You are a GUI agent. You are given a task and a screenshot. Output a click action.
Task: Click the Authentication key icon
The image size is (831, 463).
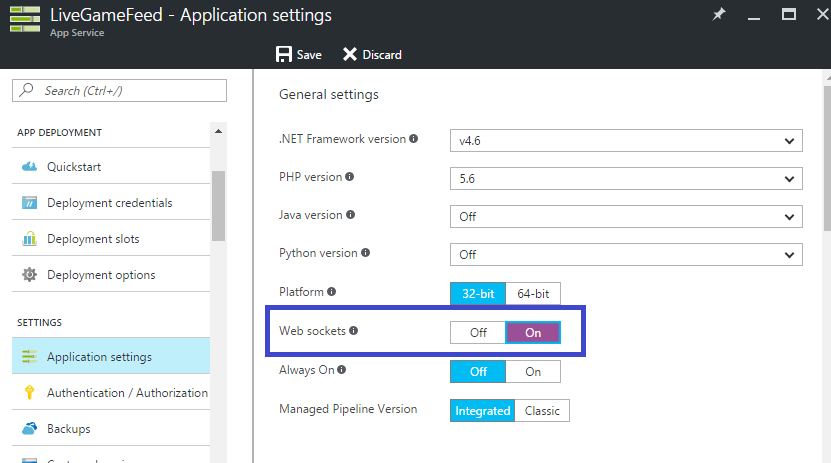(x=29, y=393)
